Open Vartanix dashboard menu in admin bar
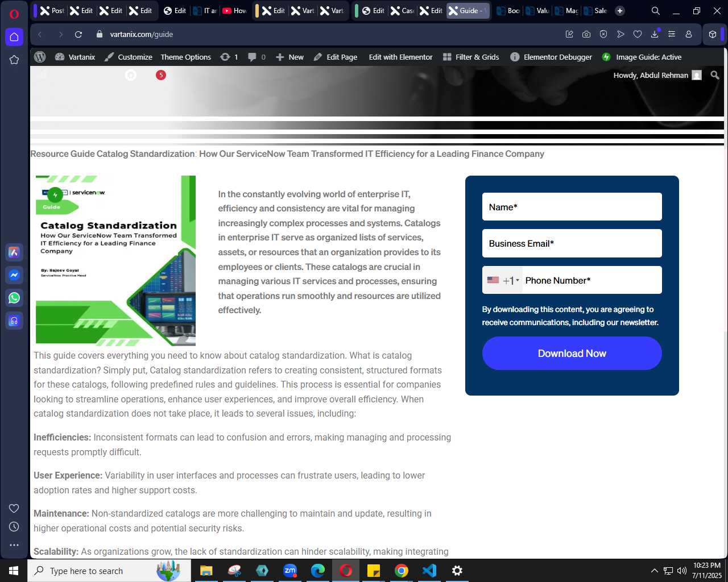 [75, 57]
